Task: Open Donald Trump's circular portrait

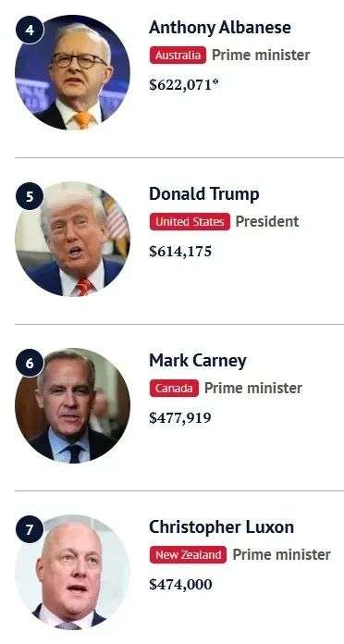Action: (73, 239)
